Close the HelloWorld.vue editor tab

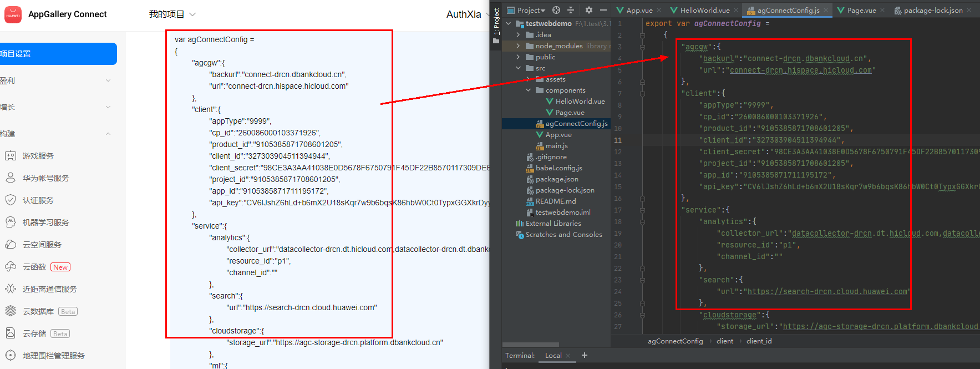click(736, 10)
